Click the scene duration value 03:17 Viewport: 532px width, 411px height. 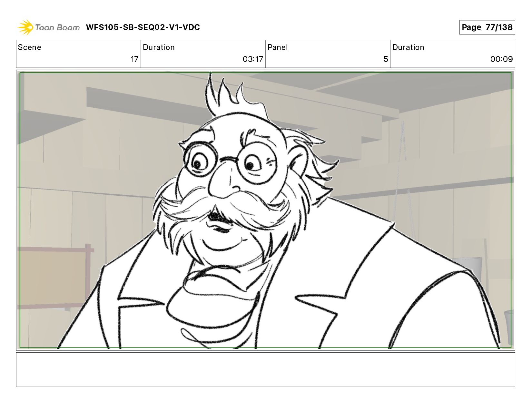[x=253, y=59]
